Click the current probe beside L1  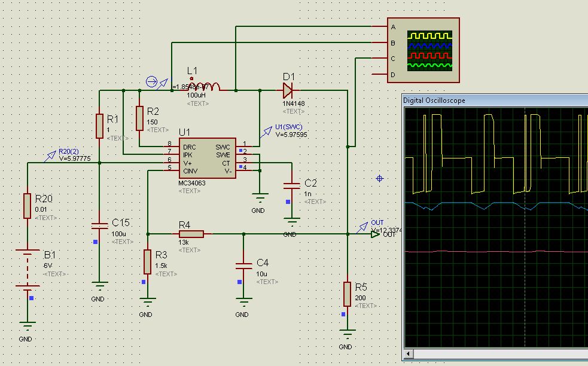[x=152, y=83]
